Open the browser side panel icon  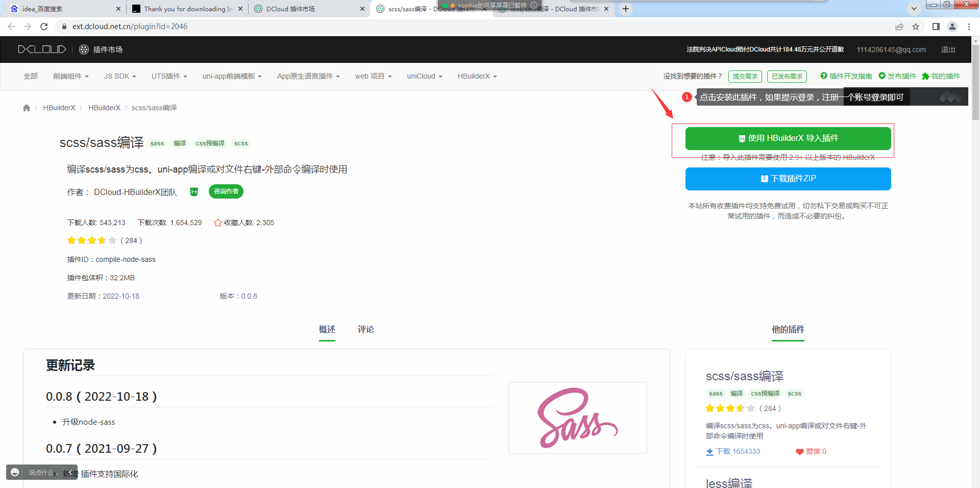point(936,27)
